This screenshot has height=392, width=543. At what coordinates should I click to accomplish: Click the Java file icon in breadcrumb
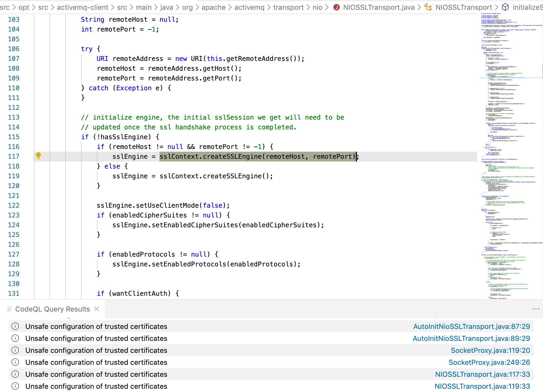pyautogui.click(x=337, y=7)
